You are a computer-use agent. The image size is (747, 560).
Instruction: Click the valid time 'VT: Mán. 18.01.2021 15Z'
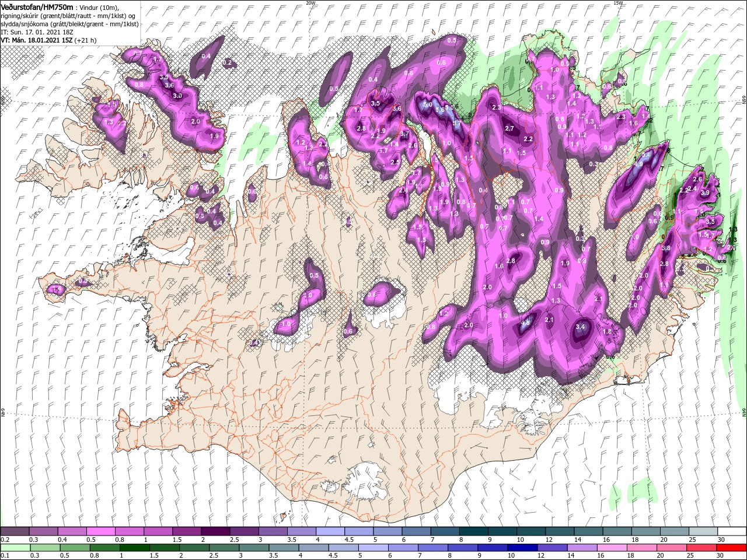(x=36, y=40)
